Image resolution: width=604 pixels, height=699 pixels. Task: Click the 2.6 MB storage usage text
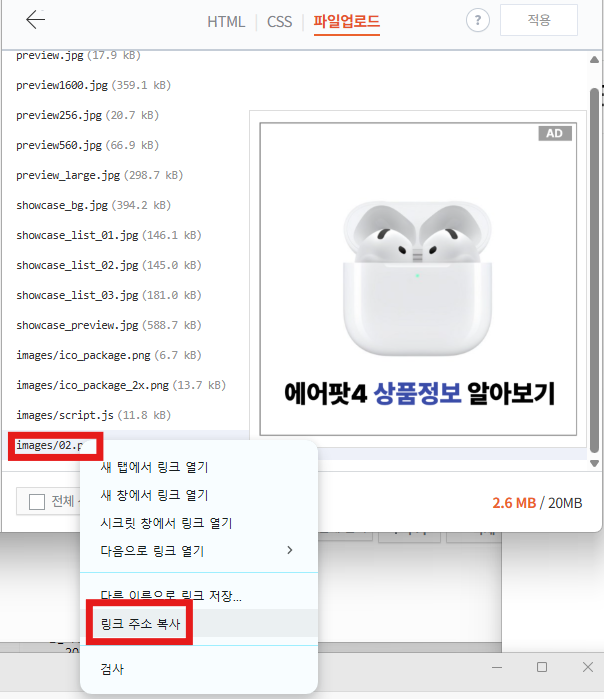tap(514, 503)
